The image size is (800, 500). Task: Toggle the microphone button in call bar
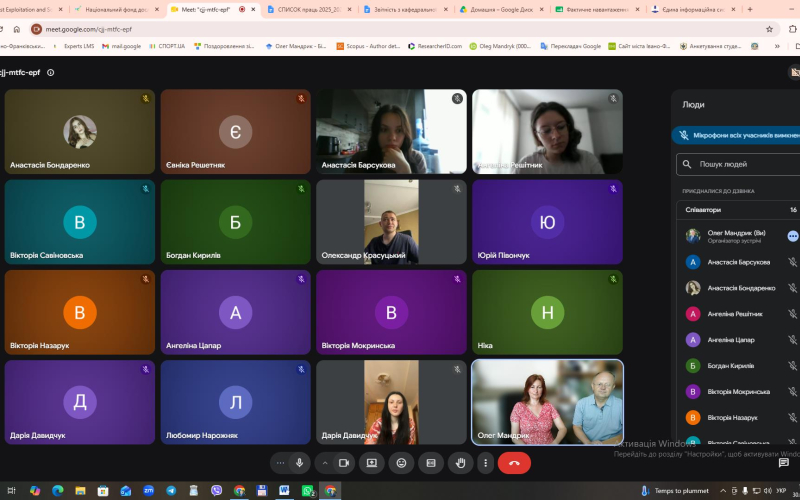point(299,463)
